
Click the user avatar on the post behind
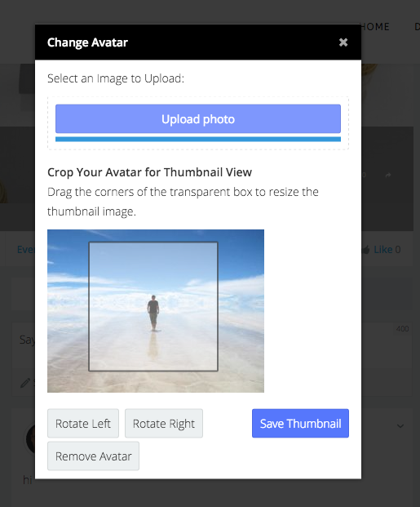point(30,438)
